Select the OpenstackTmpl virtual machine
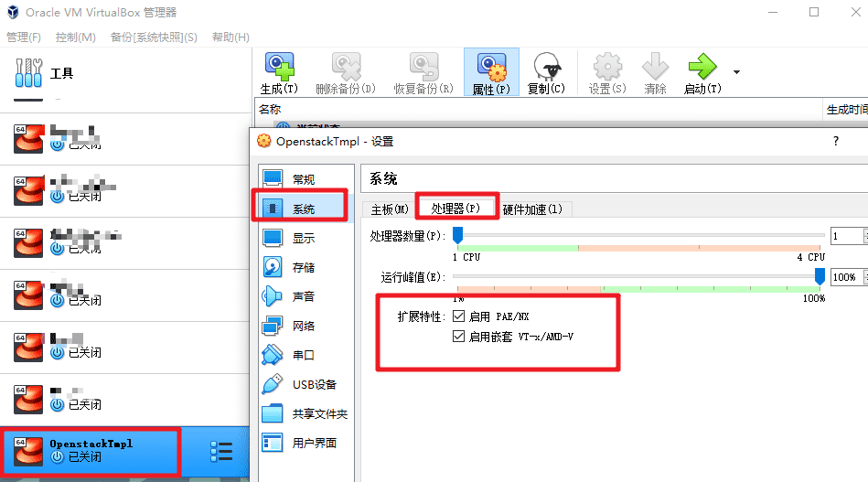Image resolution: width=868 pixels, height=482 pixels. point(124,451)
